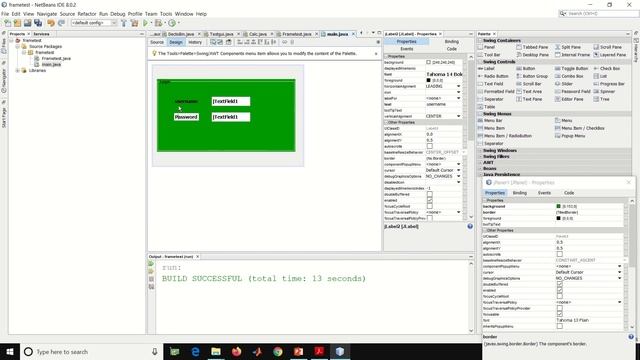Open Events section in JLabel2 properties
The image size is (640, 360).
click(407, 49)
